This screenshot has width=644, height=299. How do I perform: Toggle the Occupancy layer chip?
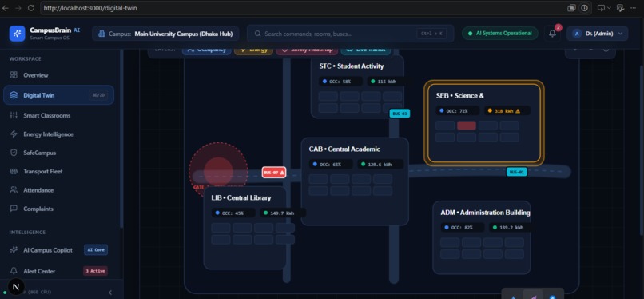click(207, 50)
